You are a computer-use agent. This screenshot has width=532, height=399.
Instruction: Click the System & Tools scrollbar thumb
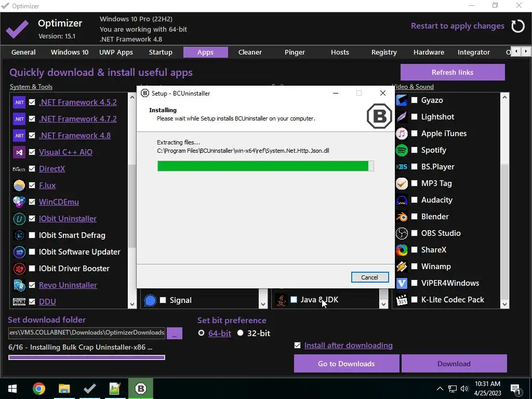132,206
